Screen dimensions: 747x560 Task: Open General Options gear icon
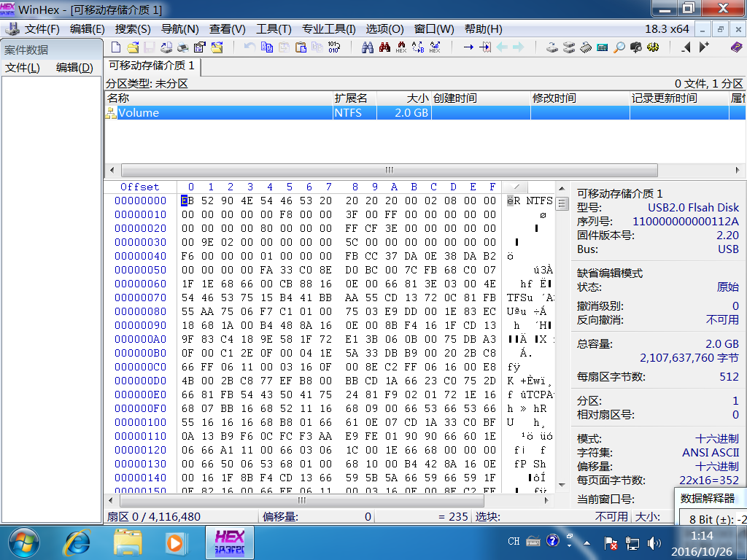653,47
